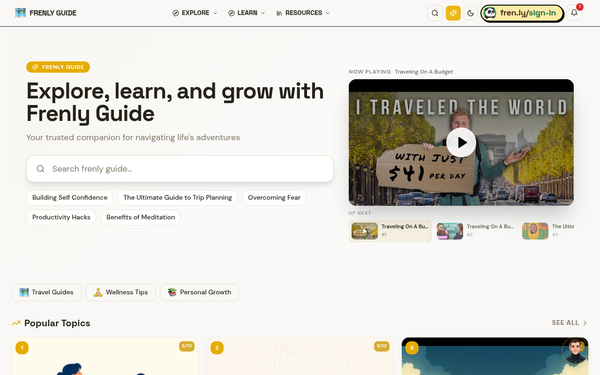The height and width of the screenshot is (375, 600).
Task: Click the FRENLY GUIDE site title text
Action: 53,13
